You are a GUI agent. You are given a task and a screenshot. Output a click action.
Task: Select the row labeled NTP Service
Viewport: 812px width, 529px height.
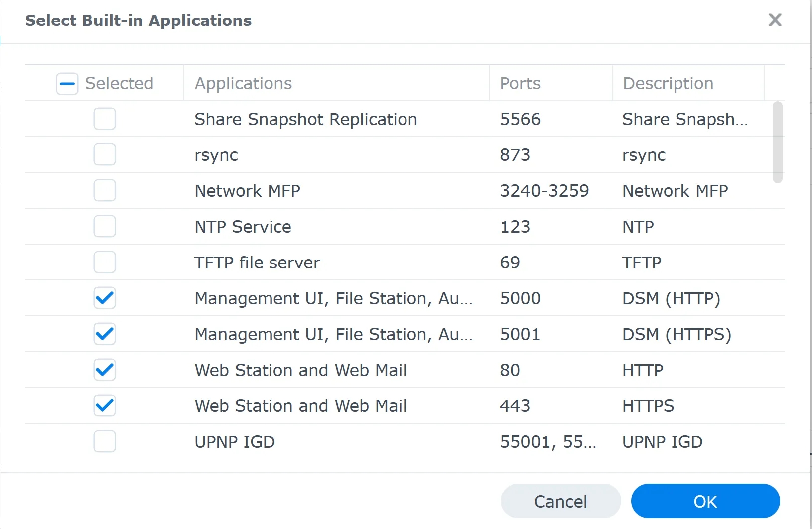(299, 226)
